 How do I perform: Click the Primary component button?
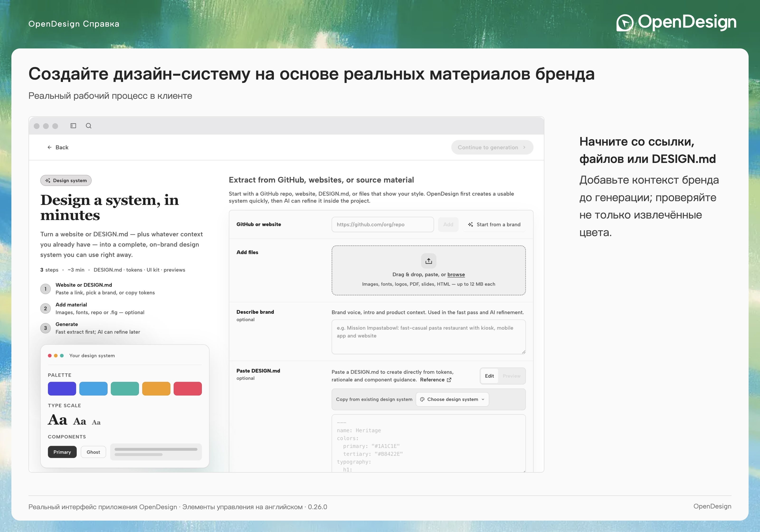[x=62, y=452]
